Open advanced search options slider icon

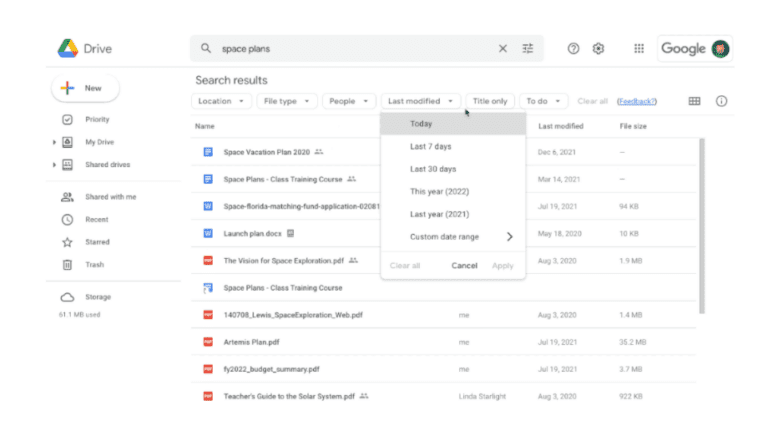tap(528, 48)
